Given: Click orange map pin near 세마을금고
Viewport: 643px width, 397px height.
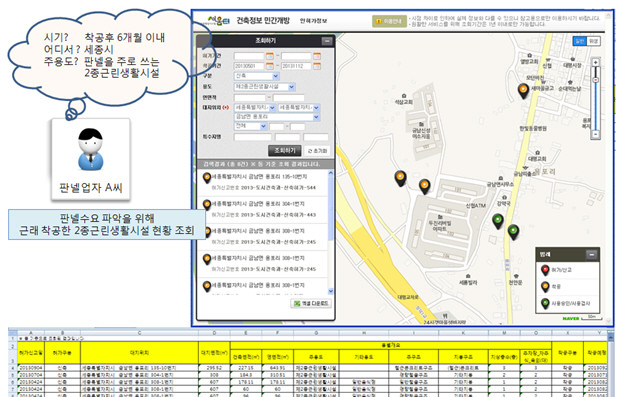Looking at the screenshot, I should (x=523, y=91).
